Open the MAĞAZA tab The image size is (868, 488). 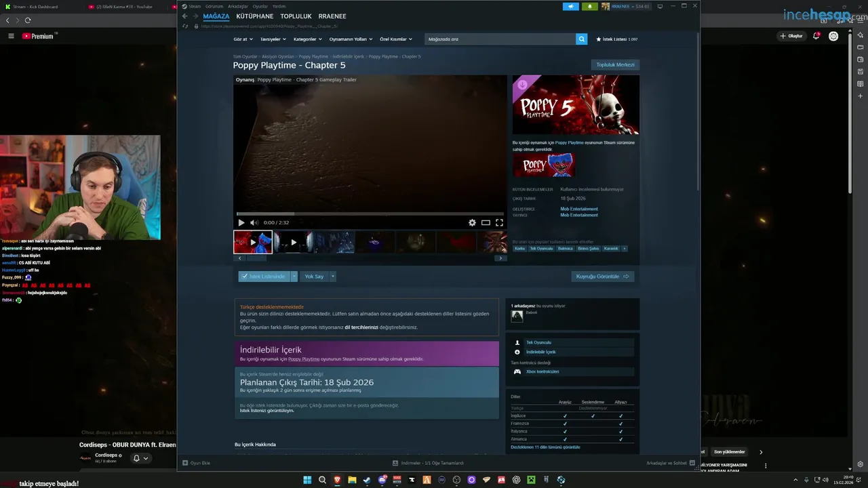point(216,16)
